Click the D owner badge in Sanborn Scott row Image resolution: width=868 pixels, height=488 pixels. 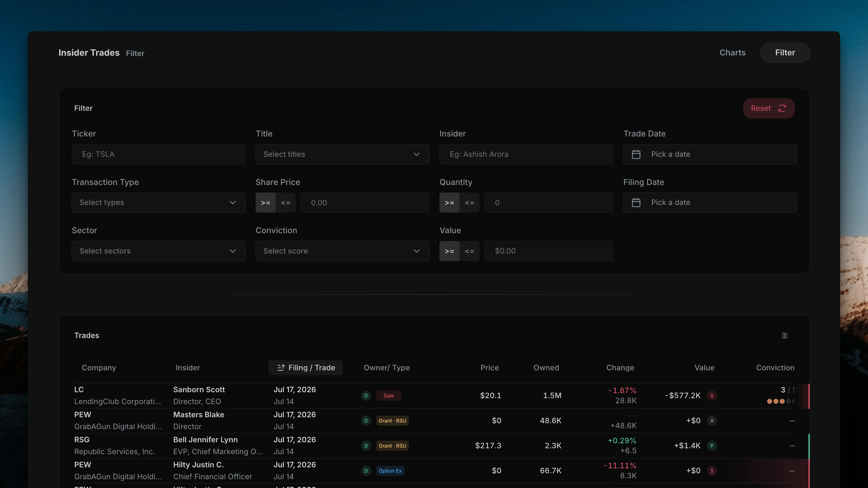(x=366, y=396)
